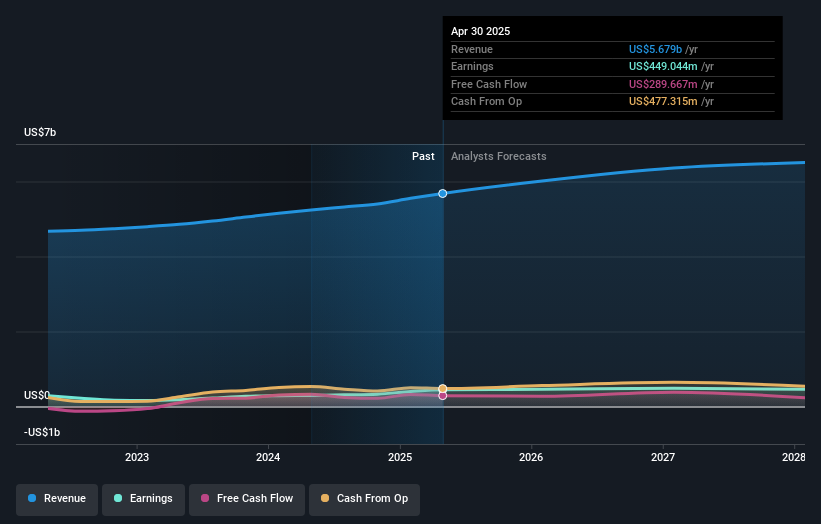Click the US$477.315m cash from op value
Screen dimensions: 821x524
click(x=663, y=102)
